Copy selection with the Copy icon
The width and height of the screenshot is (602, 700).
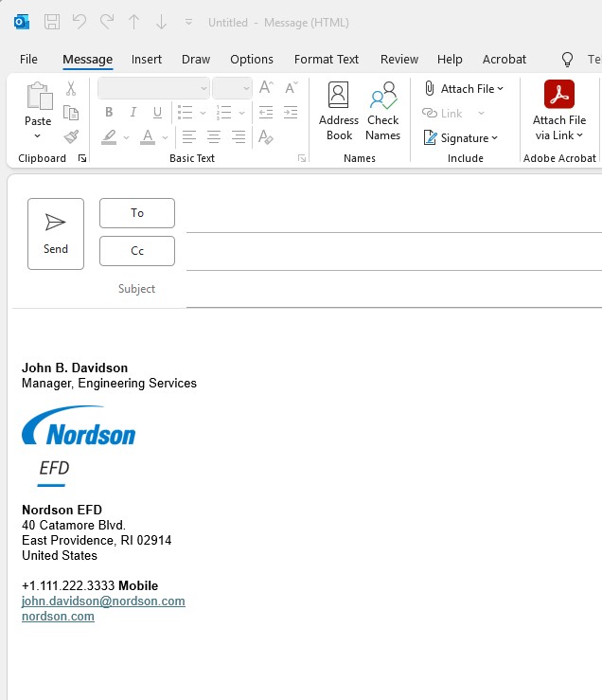pos(71,113)
